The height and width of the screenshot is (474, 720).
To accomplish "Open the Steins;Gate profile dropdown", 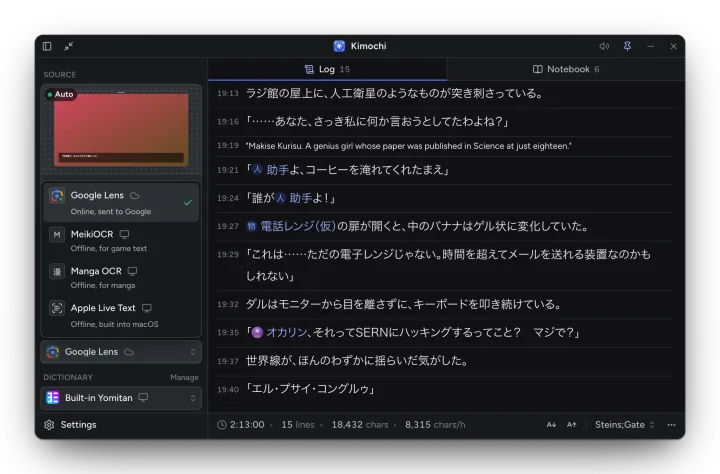I will click(x=624, y=425).
